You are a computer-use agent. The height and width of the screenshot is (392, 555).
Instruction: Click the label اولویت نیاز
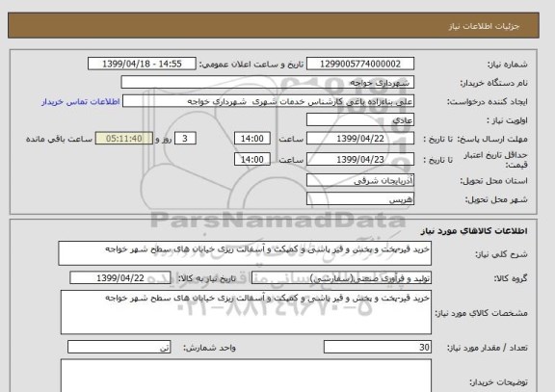pos(507,120)
